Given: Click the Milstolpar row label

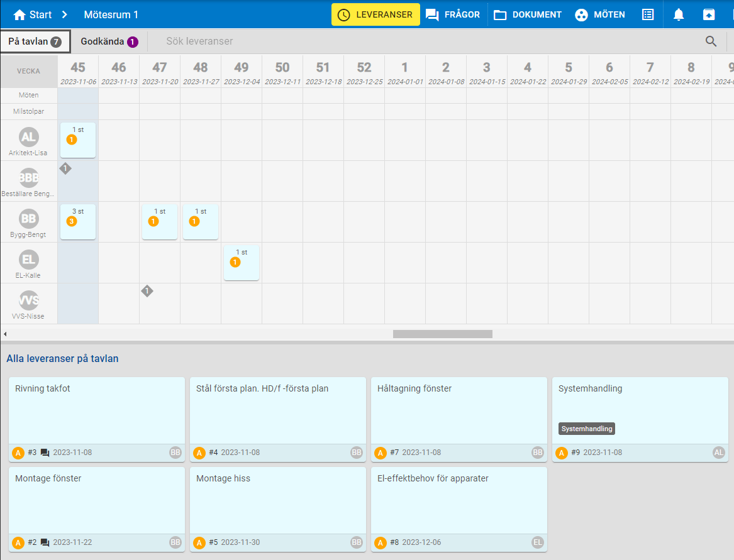Looking at the screenshot, I should click(x=28, y=111).
